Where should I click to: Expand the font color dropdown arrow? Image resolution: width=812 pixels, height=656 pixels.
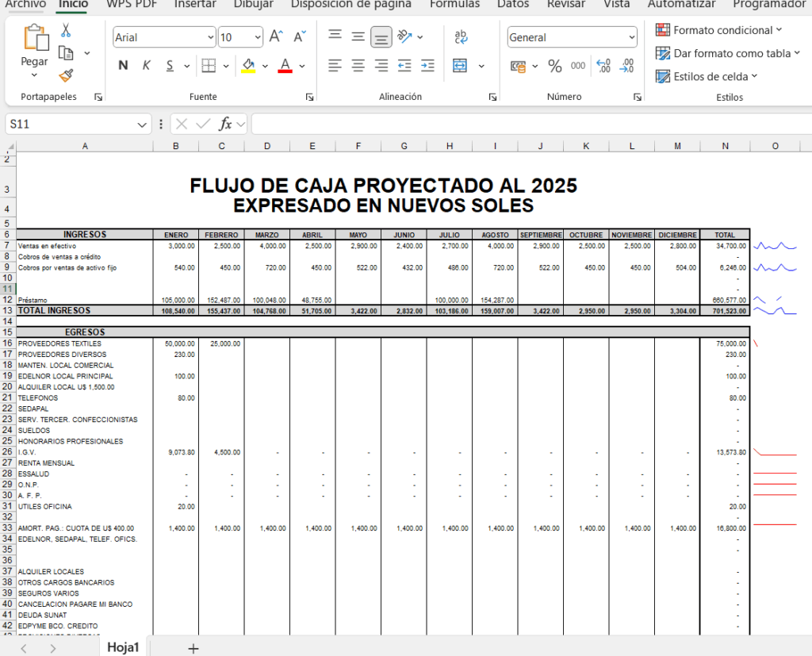click(x=302, y=67)
